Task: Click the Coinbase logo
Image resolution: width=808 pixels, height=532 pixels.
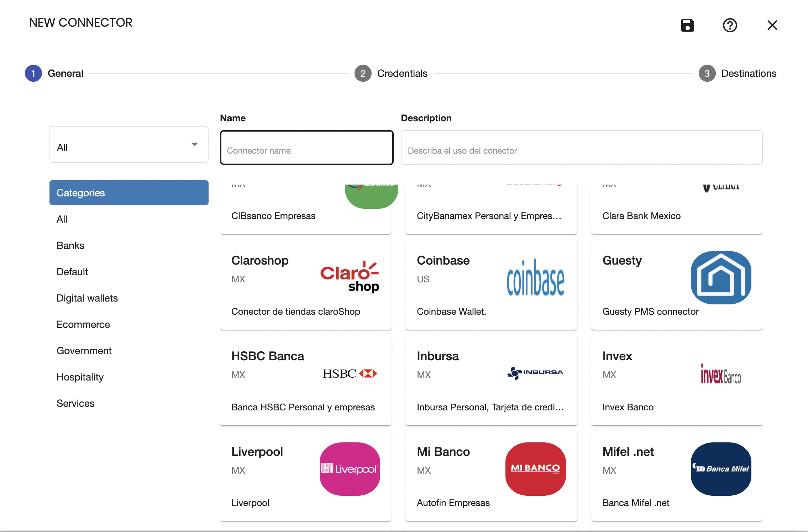Action: click(535, 278)
